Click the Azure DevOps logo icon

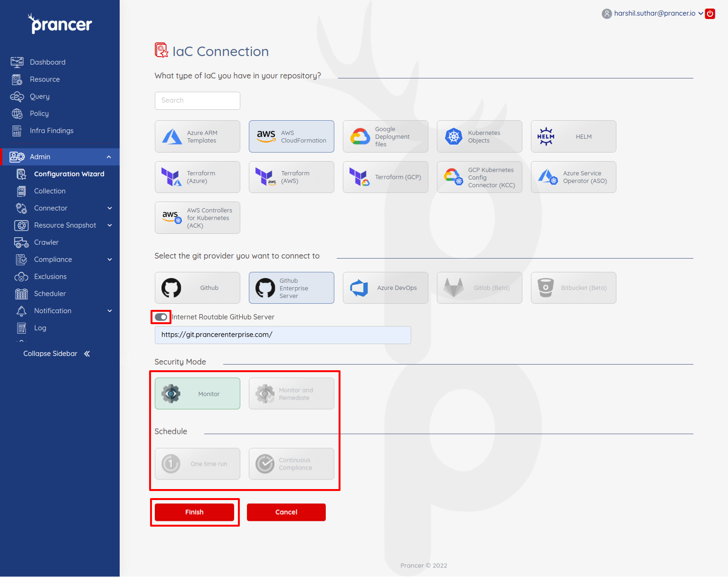coord(359,288)
